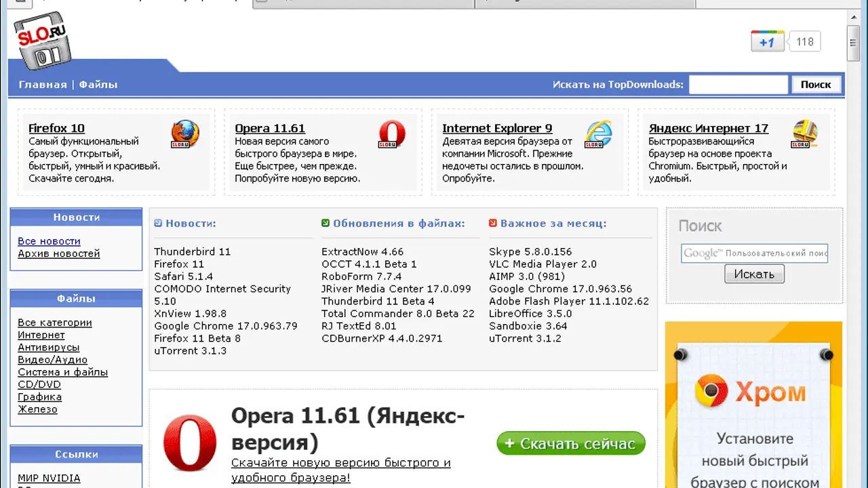Click the SLO.RU floppy disk logo
The height and width of the screenshot is (488, 868).
[42, 41]
